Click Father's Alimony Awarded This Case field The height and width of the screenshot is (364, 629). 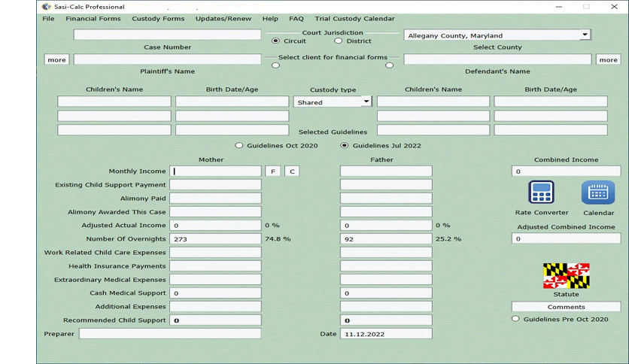(386, 211)
